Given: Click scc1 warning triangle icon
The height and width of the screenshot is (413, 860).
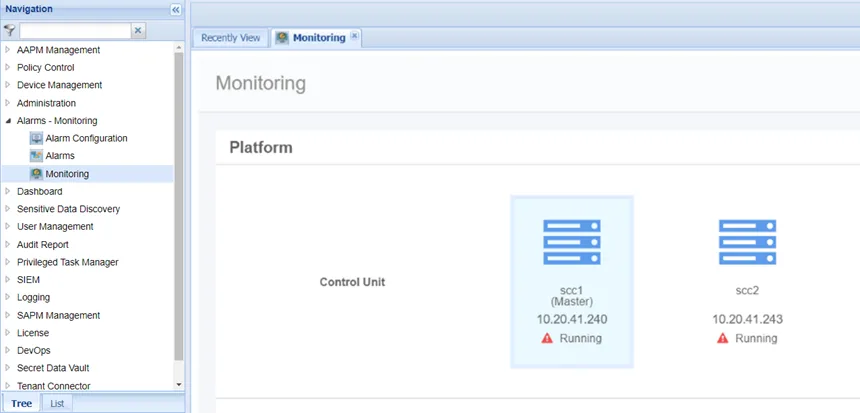Looking at the screenshot, I should click(x=547, y=338).
